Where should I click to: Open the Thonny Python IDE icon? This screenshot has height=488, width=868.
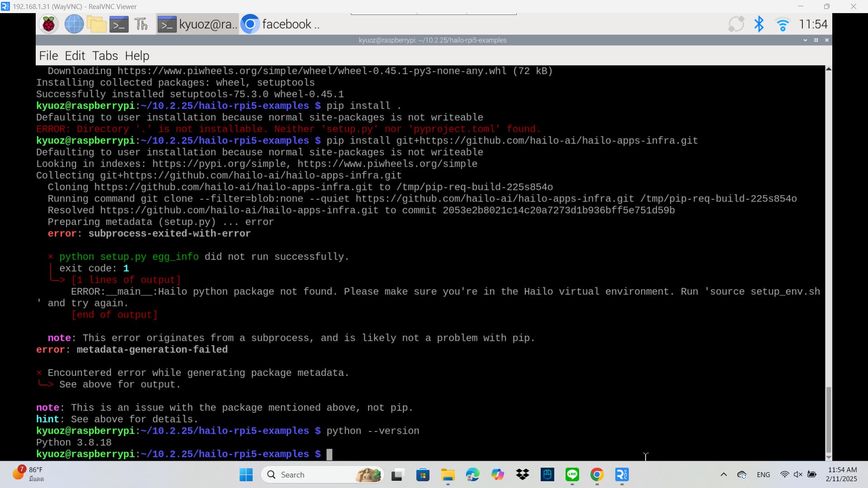point(141,24)
